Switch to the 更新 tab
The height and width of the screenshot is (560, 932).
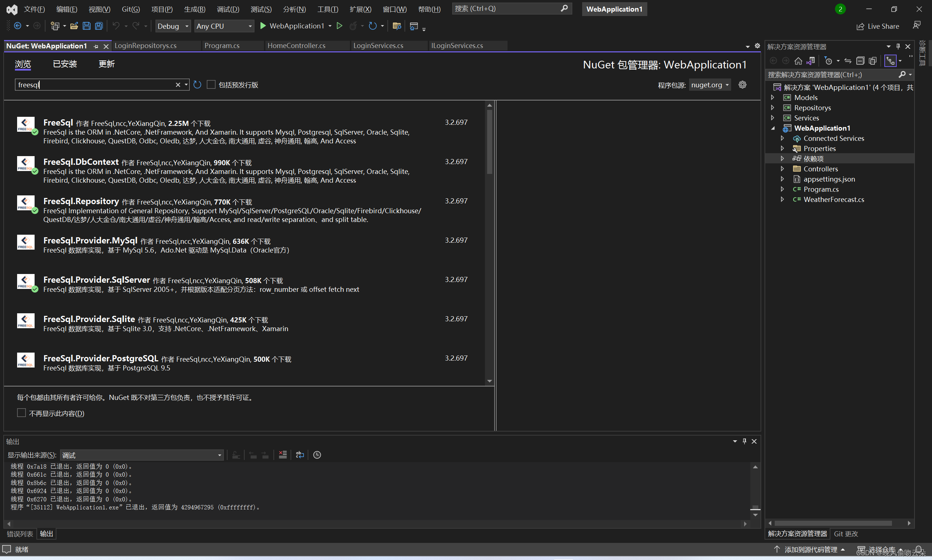pos(106,64)
